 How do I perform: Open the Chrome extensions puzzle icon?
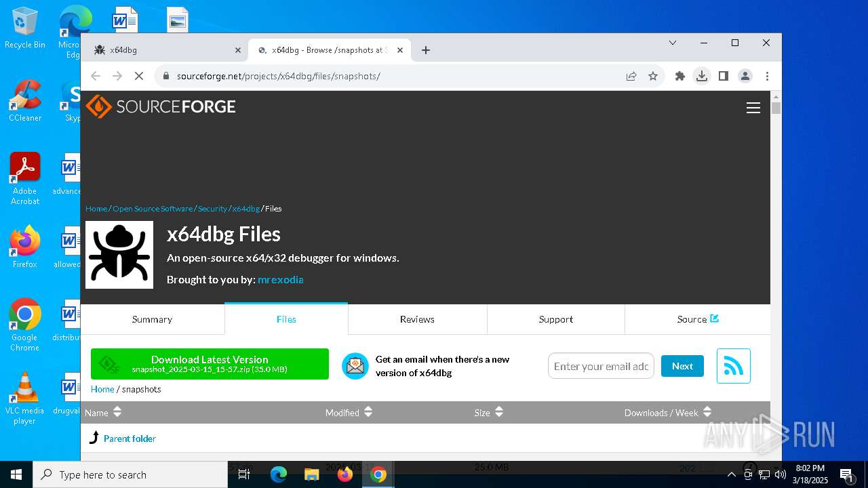[680, 76]
